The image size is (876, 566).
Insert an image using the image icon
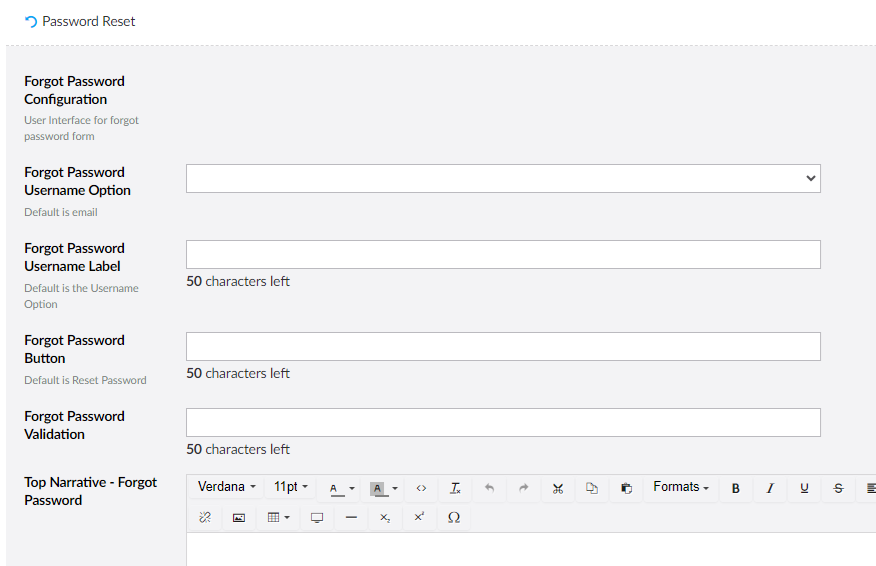click(239, 518)
